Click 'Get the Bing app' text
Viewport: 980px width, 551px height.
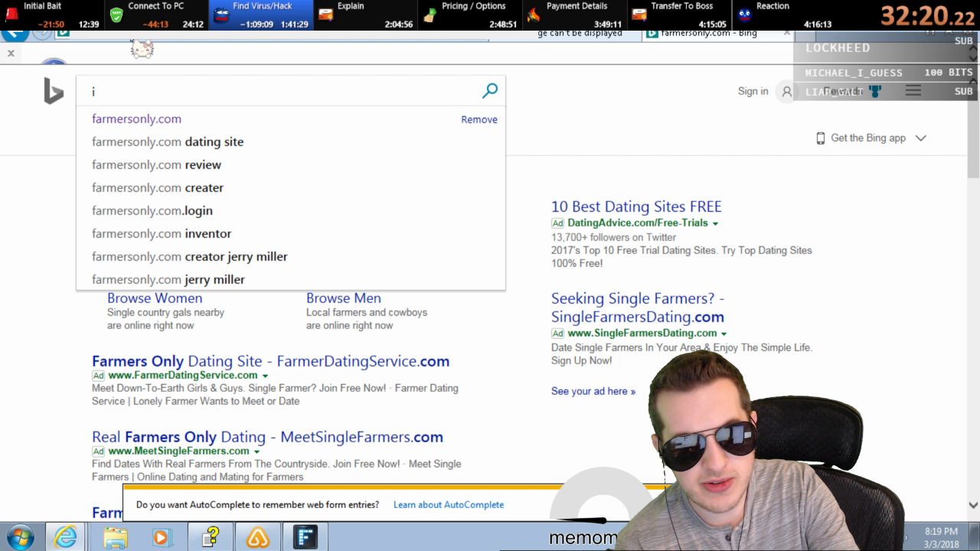pyautogui.click(x=868, y=139)
